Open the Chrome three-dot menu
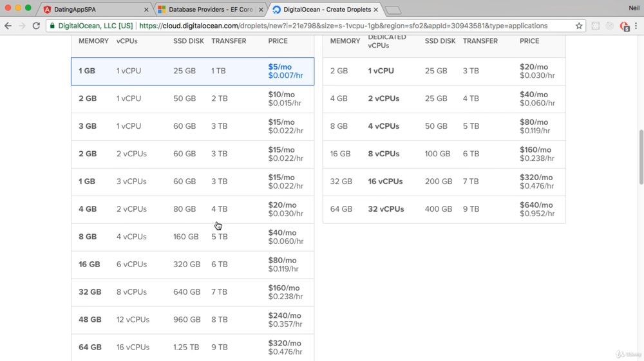This screenshot has height=361, width=644. 636,26
